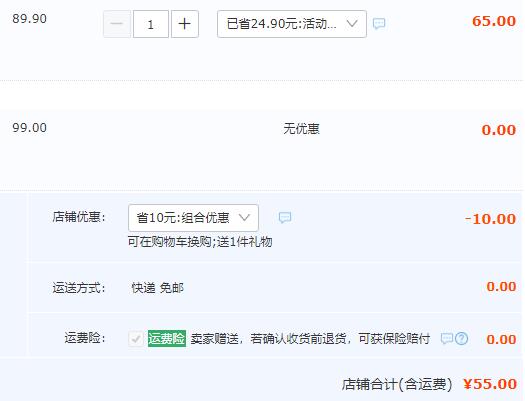Viewport: 525px width, 401px height.
Task: Click the comment icon next to 店铺优惠 dropdown
Action: tap(285, 218)
